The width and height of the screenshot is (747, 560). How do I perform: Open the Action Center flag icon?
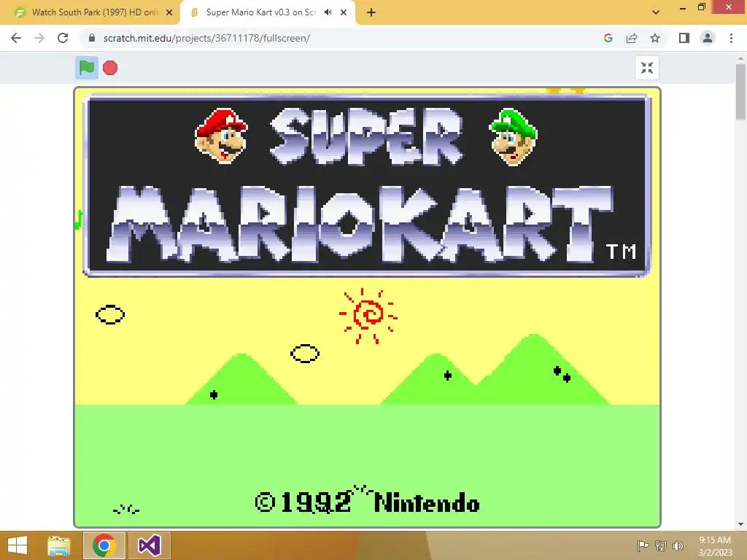point(643,545)
